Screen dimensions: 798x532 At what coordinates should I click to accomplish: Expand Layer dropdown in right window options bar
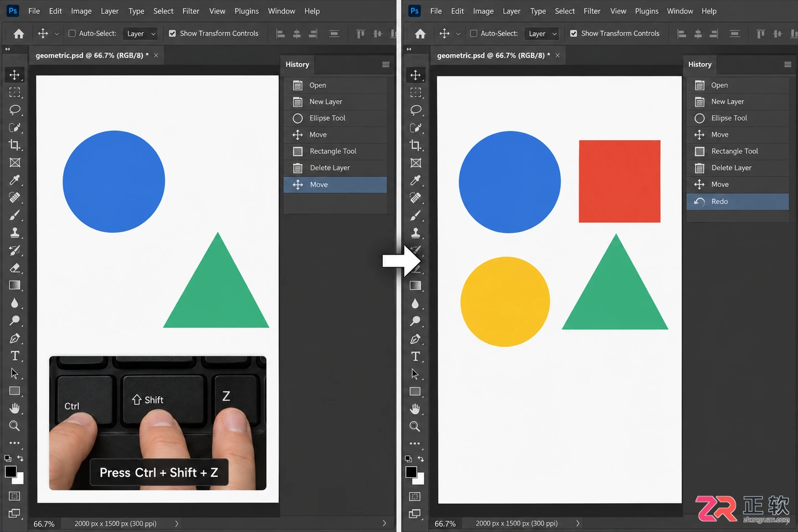pyautogui.click(x=541, y=34)
